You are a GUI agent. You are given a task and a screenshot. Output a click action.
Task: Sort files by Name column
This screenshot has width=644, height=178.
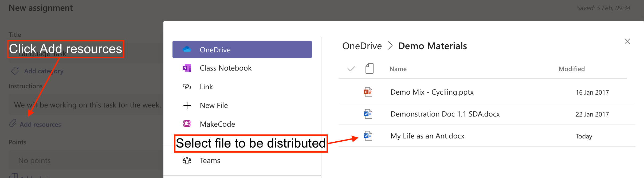398,69
